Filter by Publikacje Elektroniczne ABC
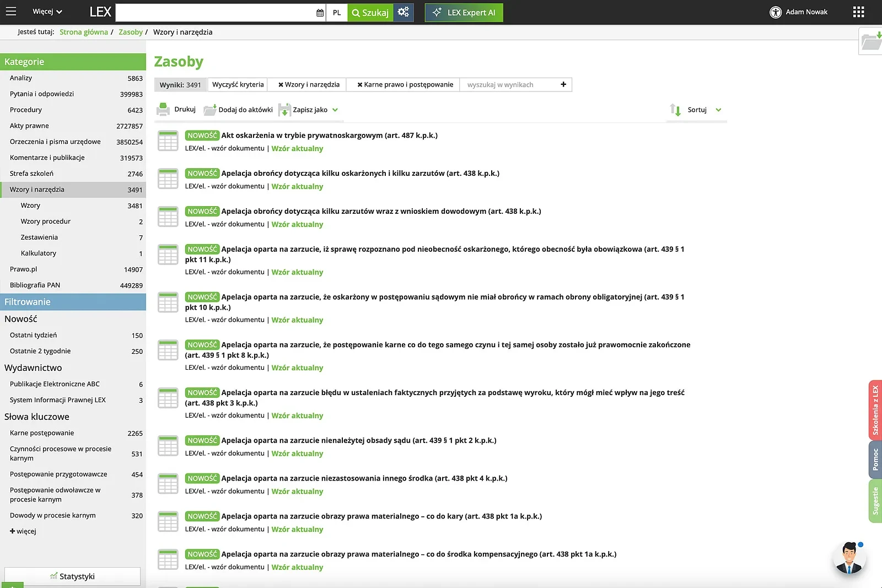The height and width of the screenshot is (588, 882). pos(73,384)
